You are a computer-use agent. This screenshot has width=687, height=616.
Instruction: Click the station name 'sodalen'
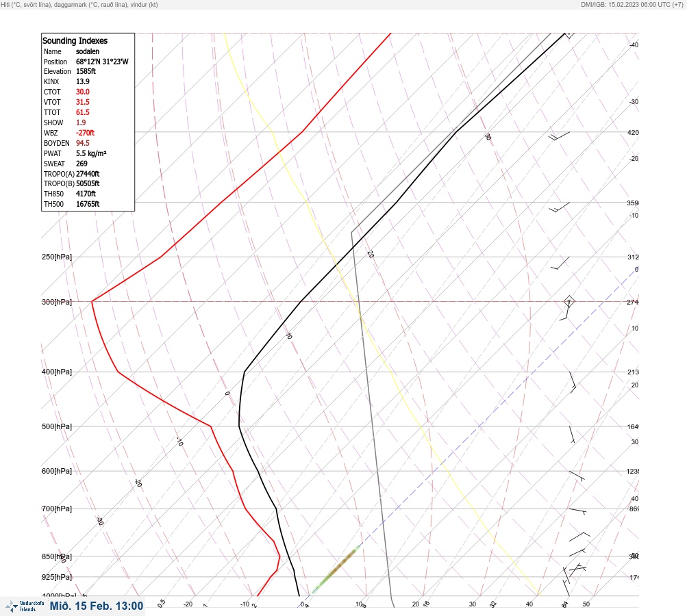click(88, 51)
